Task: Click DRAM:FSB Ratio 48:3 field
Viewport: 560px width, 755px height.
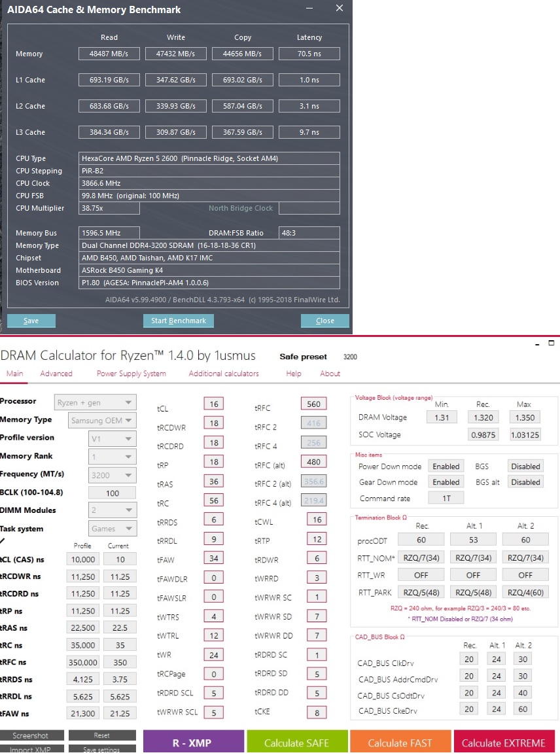Action: [x=309, y=233]
